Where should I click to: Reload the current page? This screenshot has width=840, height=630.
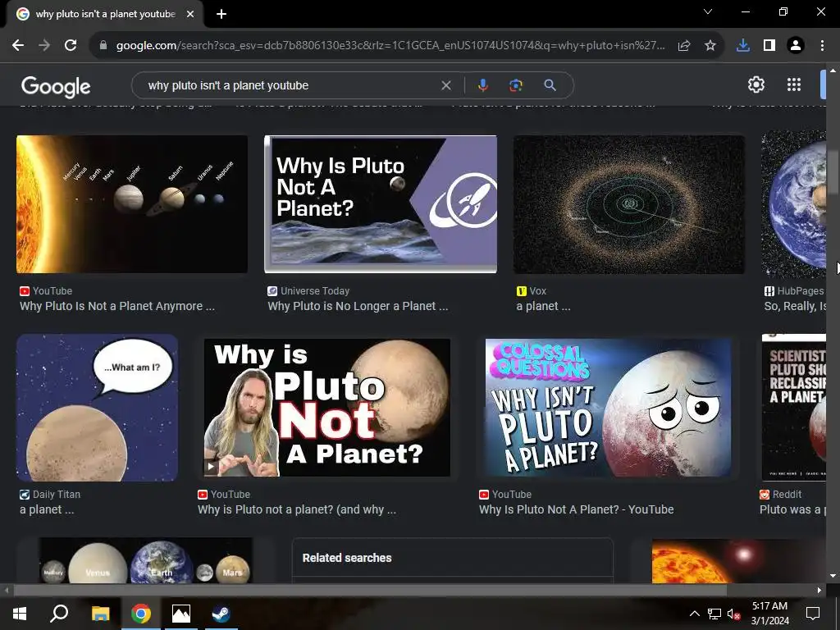click(x=71, y=46)
